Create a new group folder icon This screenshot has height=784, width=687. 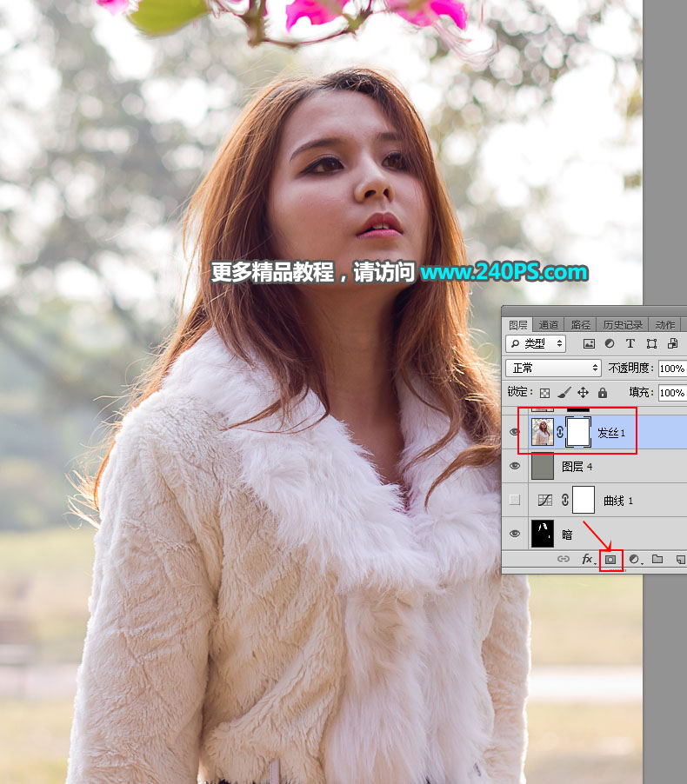[657, 559]
